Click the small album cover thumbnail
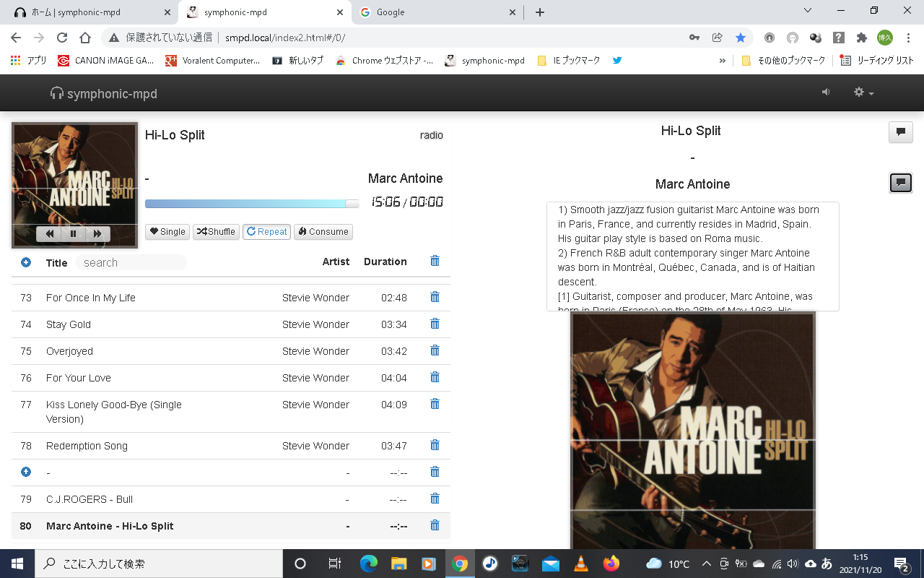924x578 pixels. tap(74, 185)
